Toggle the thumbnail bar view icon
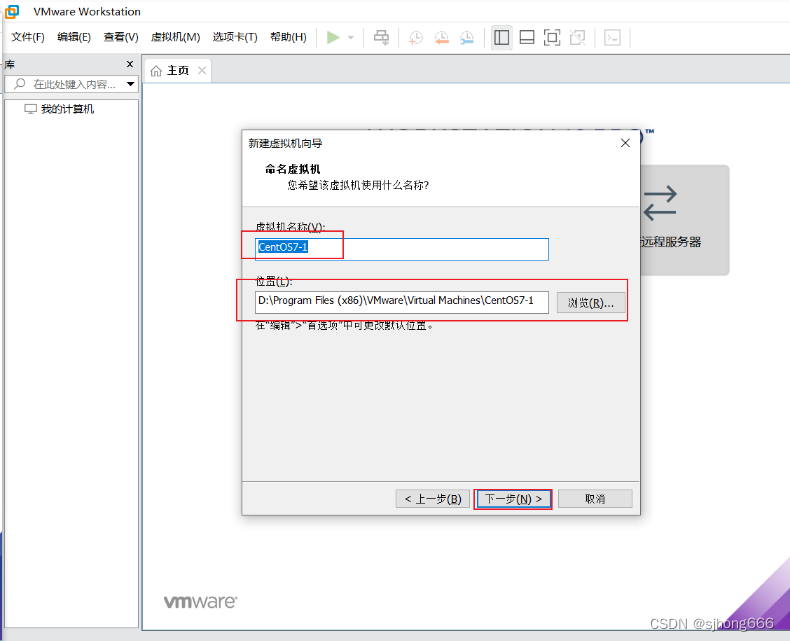 [x=527, y=38]
